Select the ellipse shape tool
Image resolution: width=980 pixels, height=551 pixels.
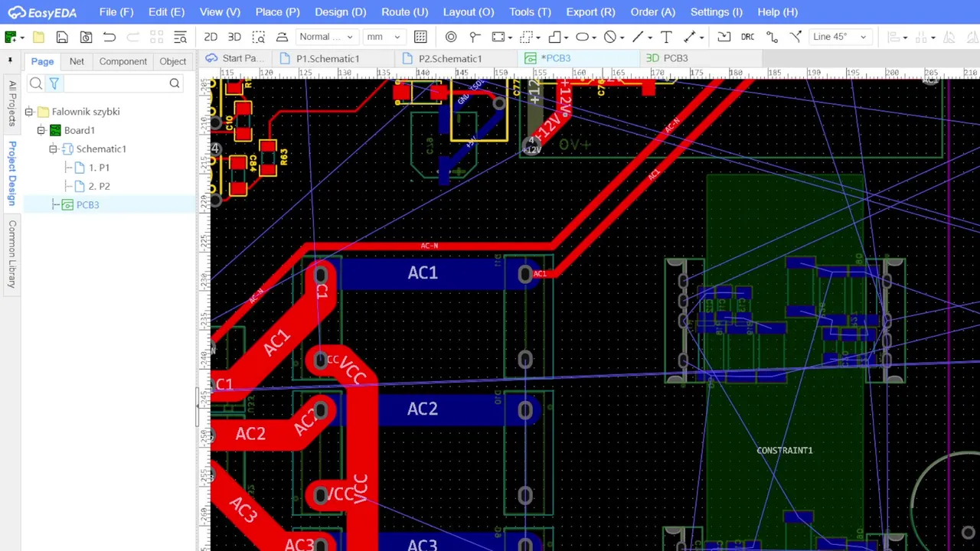click(582, 37)
